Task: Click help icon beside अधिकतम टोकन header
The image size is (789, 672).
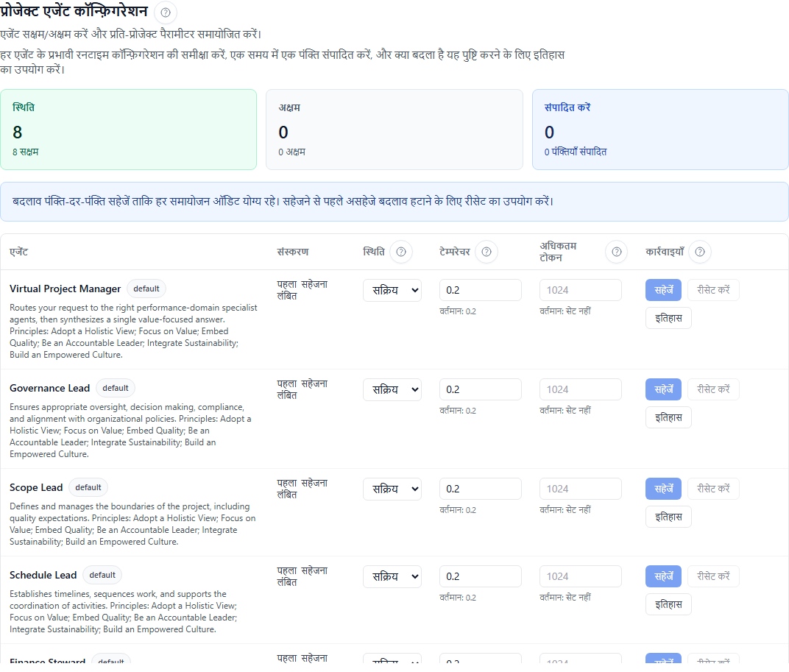Action: coord(617,252)
